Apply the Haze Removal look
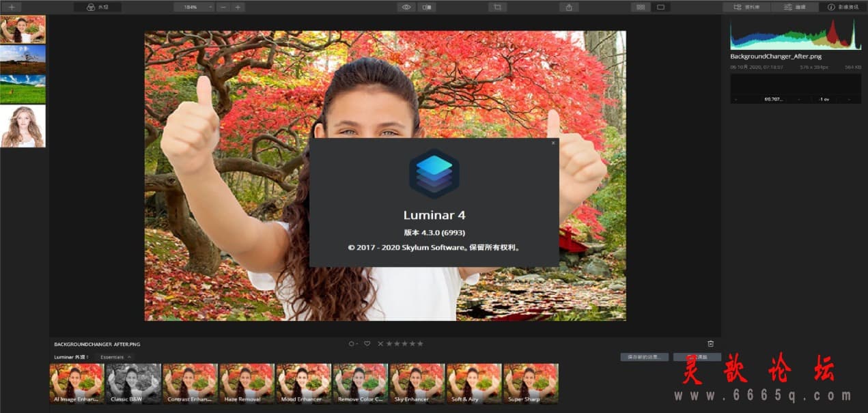 click(x=247, y=384)
